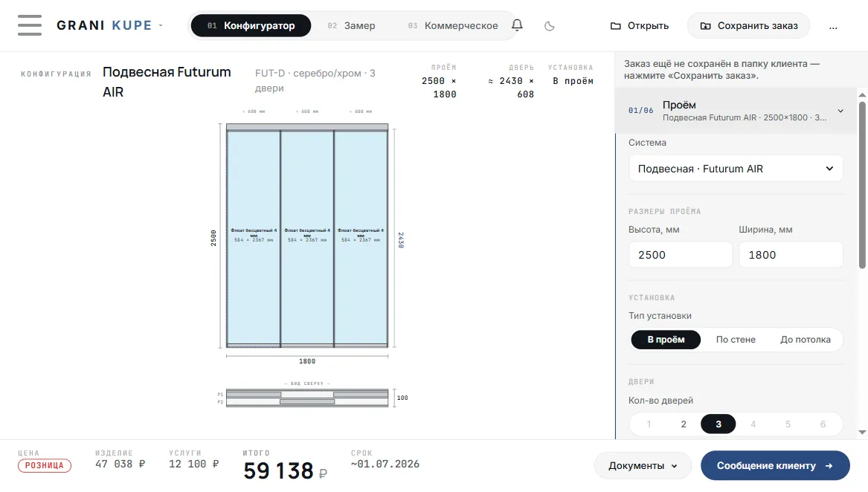Click the configuration title Подвесная Futurum AIR
Viewport: 868px width, 492px height.
click(167, 82)
